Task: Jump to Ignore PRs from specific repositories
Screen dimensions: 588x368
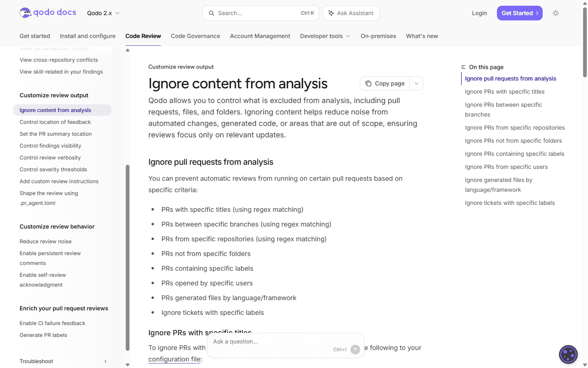Action: pos(515,128)
